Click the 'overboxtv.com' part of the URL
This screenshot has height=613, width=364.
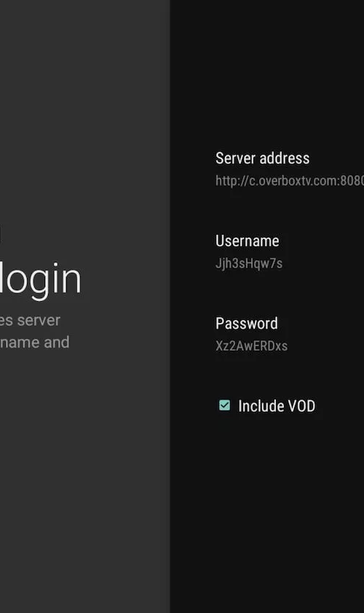pos(296,181)
